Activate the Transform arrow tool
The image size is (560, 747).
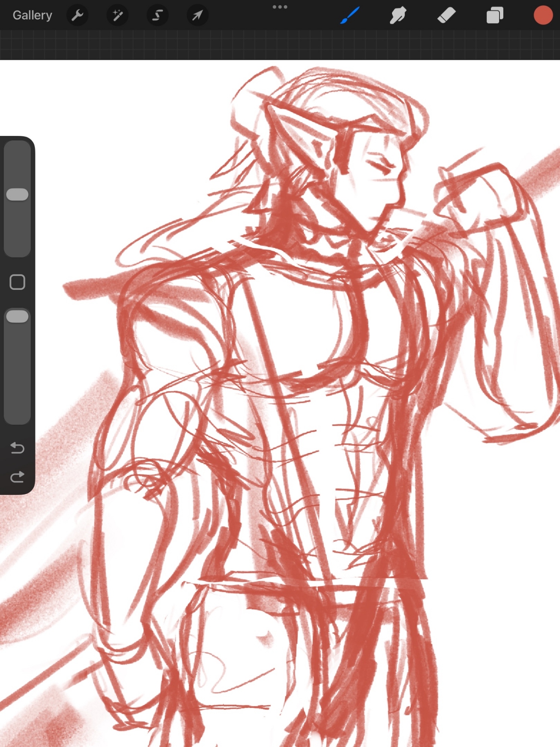tap(197, 15)
